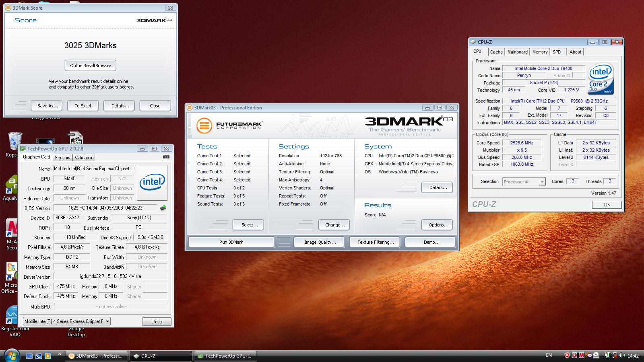The image size is (644, 362).
Task: Export score with To Excel button
Action: coord(83,106)
